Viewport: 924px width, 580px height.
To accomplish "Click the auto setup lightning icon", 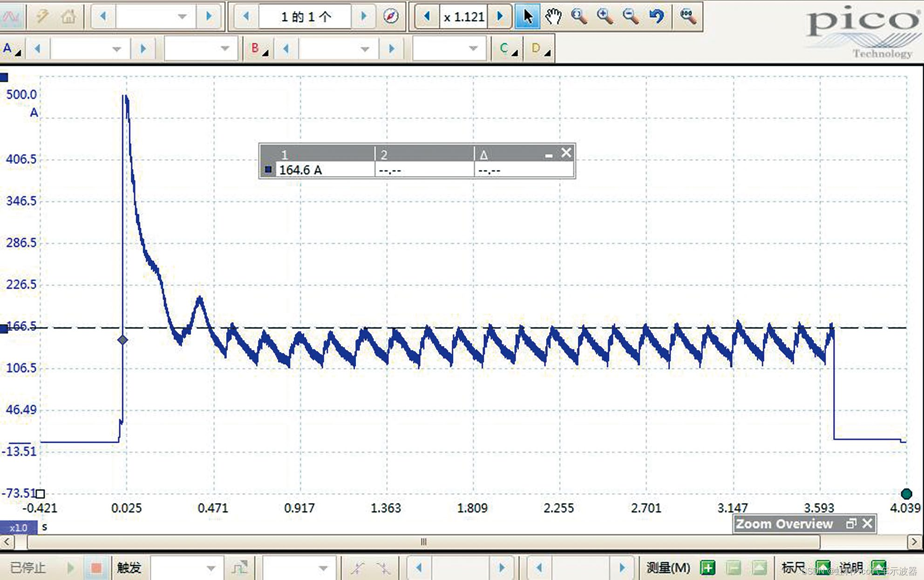I will [x=43, y=17].
